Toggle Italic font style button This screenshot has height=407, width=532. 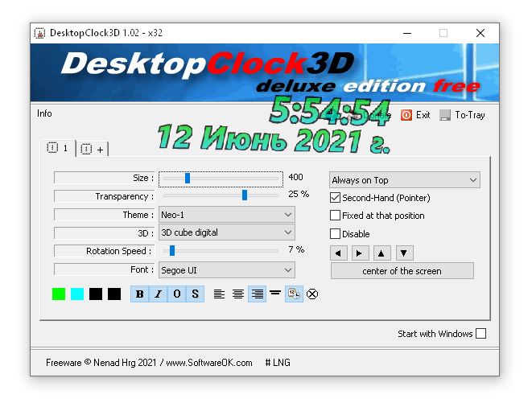tap(158, 294)
